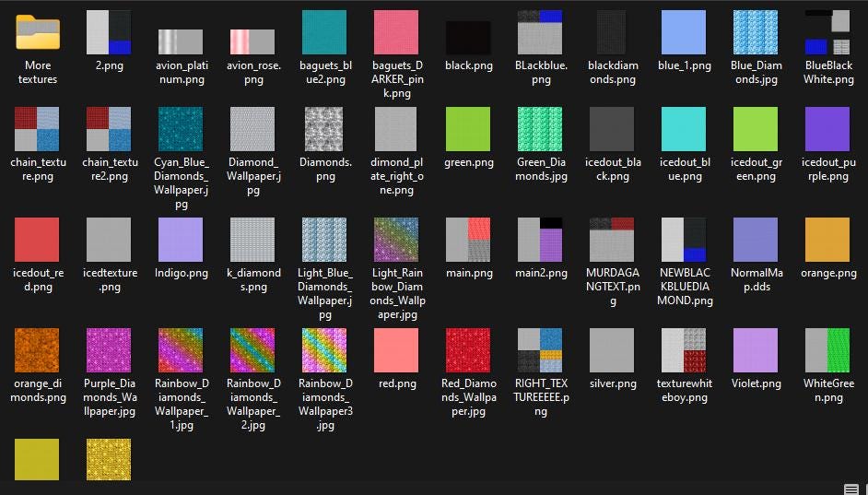The image size is (868, 495).
Task: Select Blue_Diamonds.jpg thumbnail
Action: [x=756, y=32]
